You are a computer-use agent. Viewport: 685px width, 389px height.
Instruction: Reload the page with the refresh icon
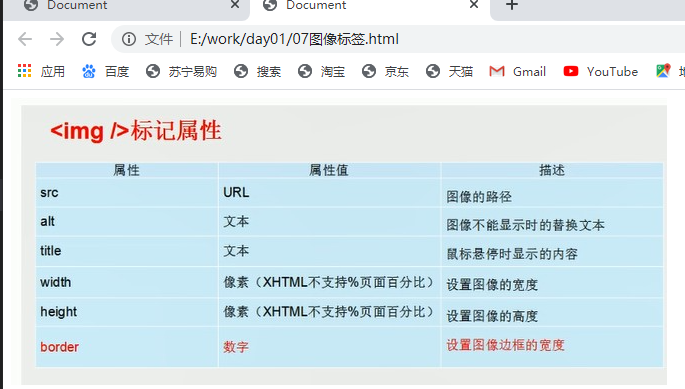[x=89, y=39]
